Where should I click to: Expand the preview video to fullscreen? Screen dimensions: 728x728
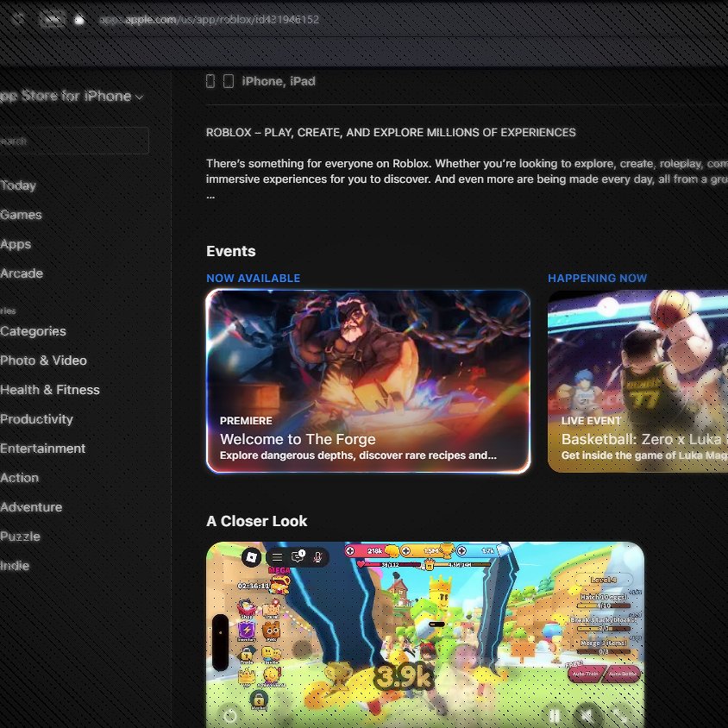618,715
